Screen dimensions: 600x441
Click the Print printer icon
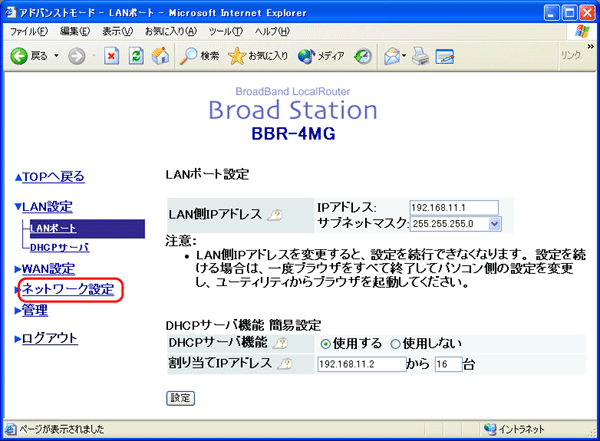coord(420,56)
